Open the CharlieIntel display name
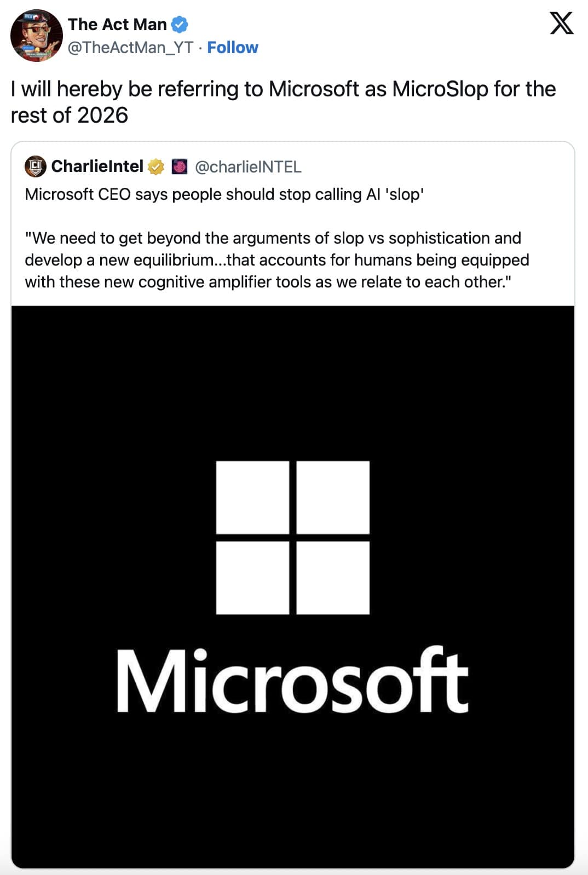Viewport: 588px width, 875px height. pyautogui.click(x=97, y=166)
